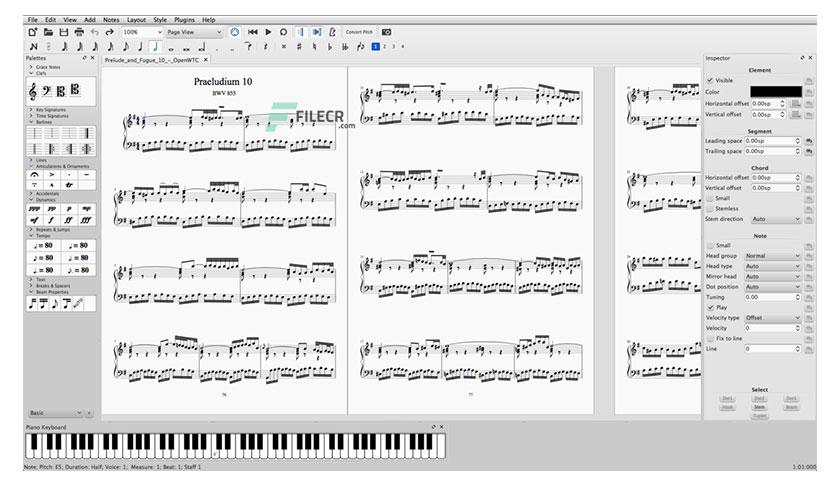Enable note input mode

coord(34,47)
